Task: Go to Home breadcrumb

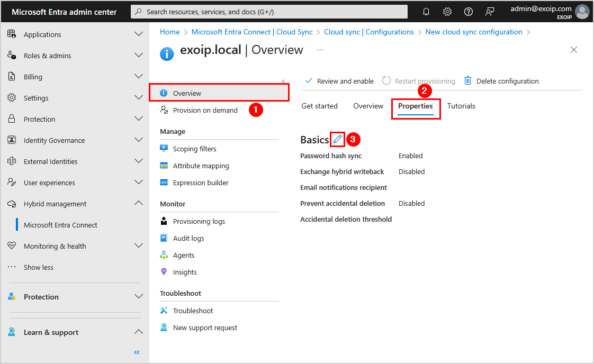Action: point(170,32)
